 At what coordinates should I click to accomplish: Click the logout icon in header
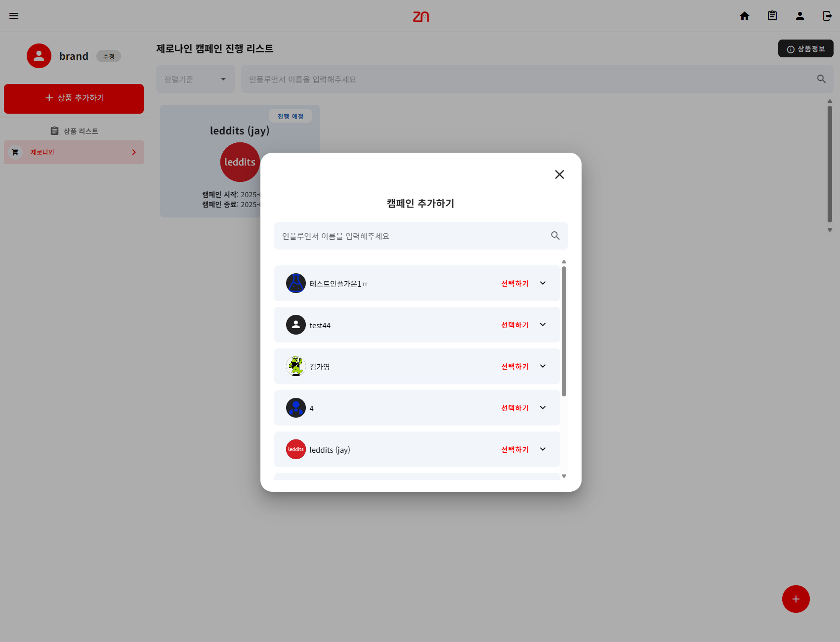point(828,16)
